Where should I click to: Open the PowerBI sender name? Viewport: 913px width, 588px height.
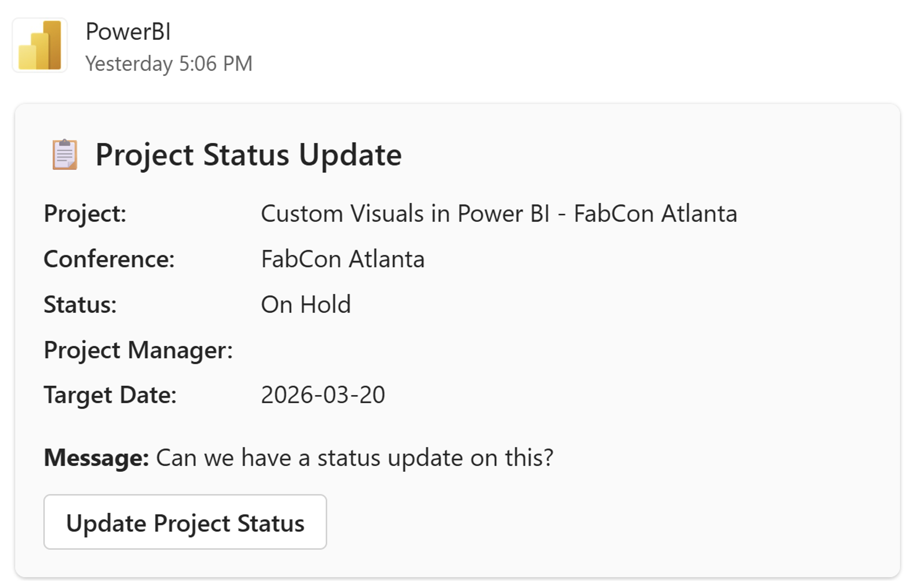point(128,31)
